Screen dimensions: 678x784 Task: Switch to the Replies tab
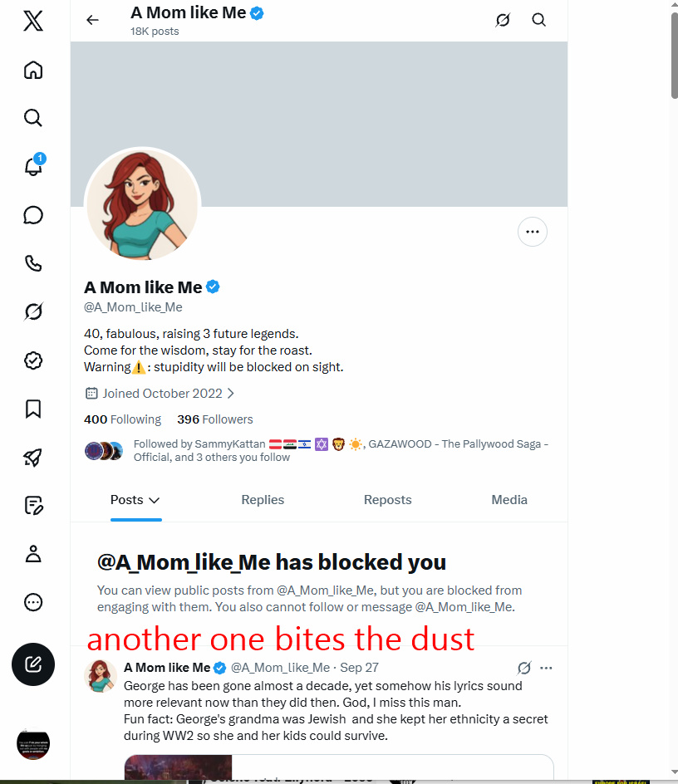tap(263, 499)
